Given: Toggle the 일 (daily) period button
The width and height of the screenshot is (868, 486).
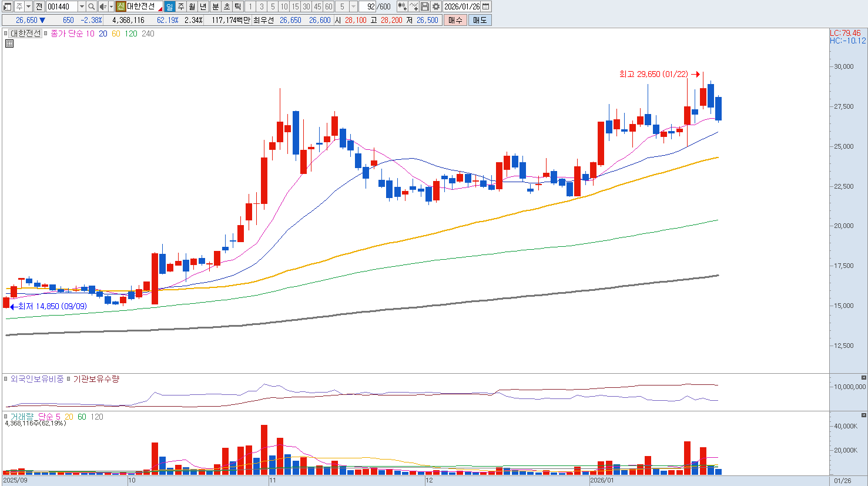Looking at the screenshot, I should coord(169,6).
